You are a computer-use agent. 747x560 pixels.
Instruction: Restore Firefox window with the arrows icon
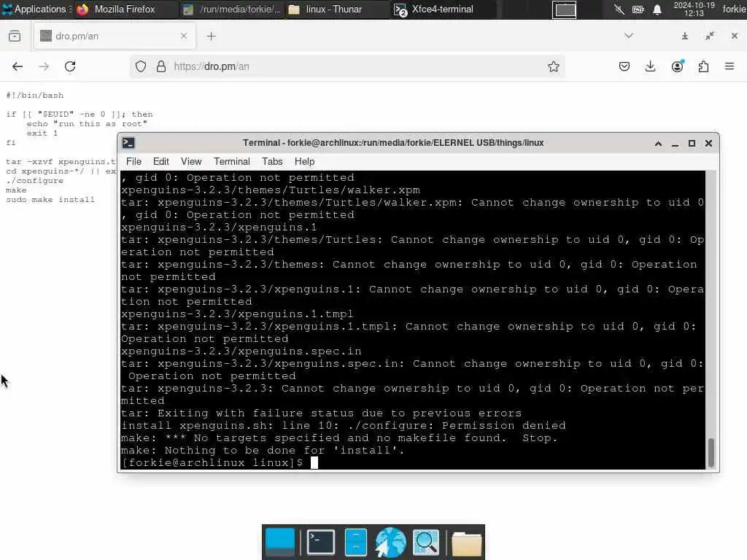(710, 36)
